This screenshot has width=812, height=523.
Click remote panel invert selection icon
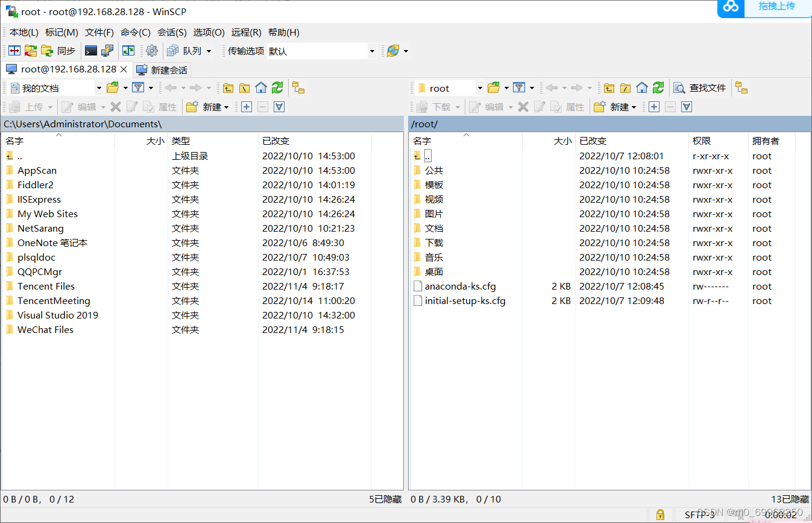pos(686,107)
